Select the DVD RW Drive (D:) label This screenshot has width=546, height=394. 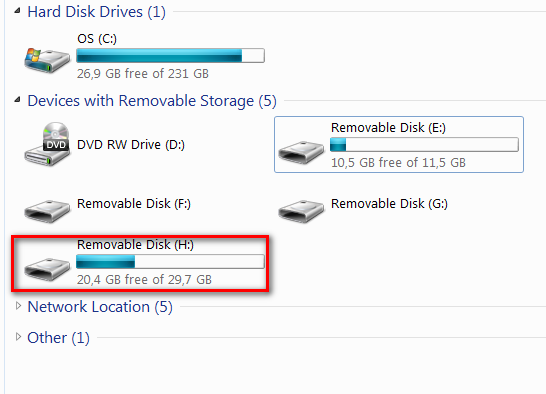tap(131, 145)
